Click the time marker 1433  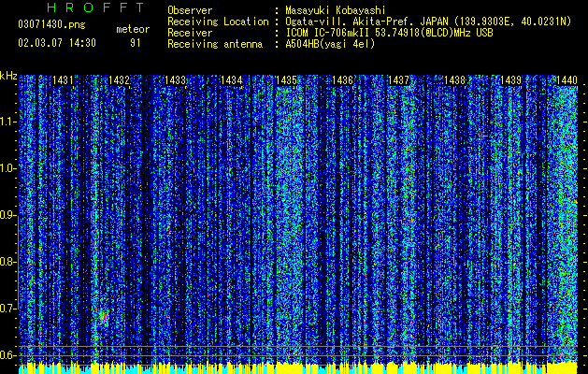pyautogui.click(x=175, y=80)
